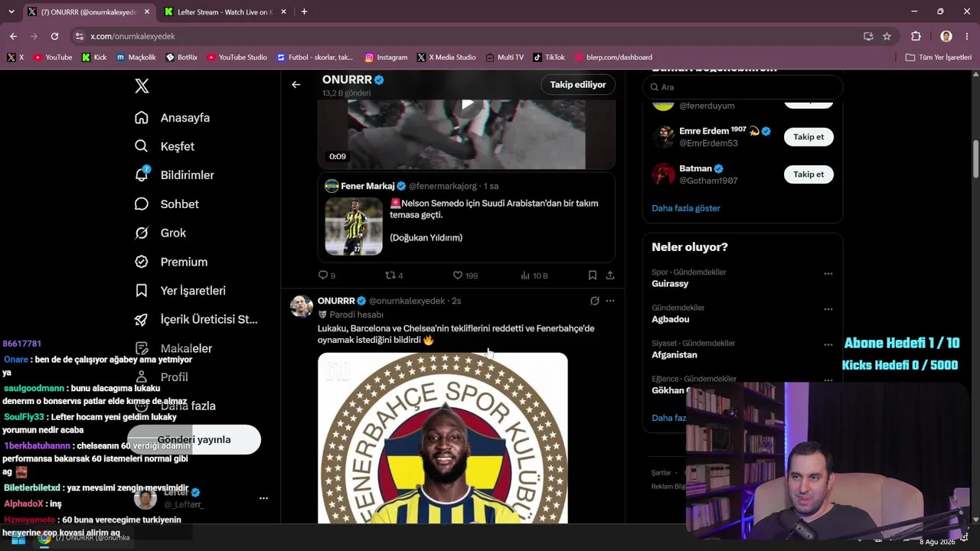Click the back arrow beside ONURRR profile header
This screenshot has width=980, height=551.
click(x=296, y=85)
